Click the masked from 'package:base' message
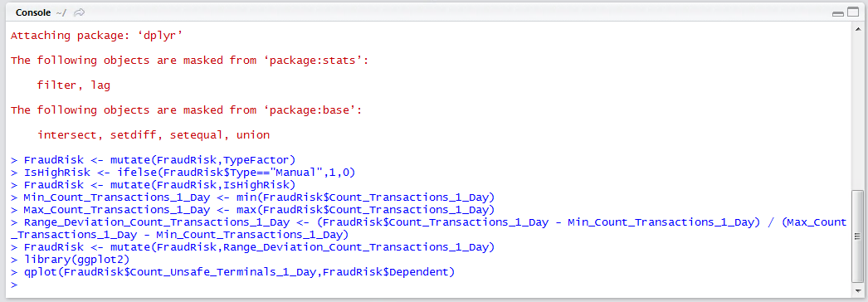The image size is (868, 302). tap(186, 110)
